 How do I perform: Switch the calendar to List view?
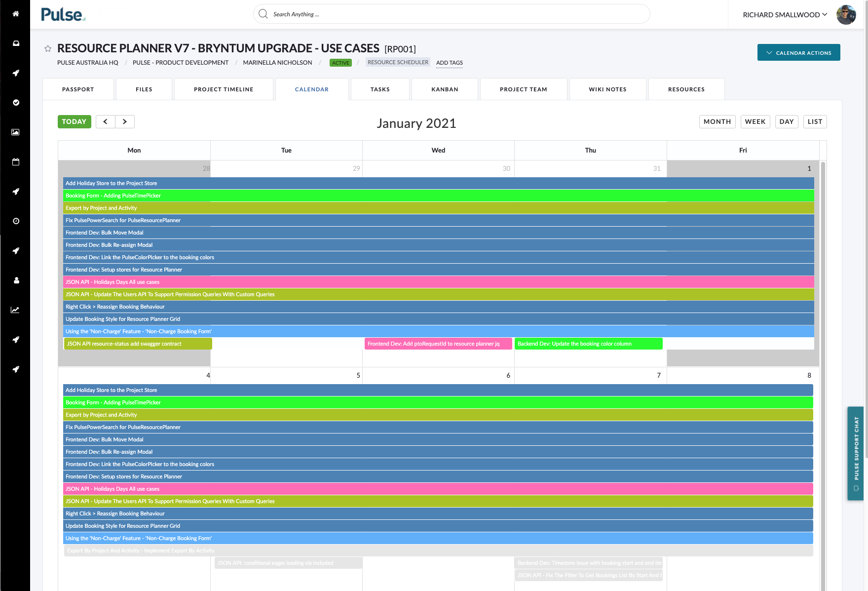click(815, 121)
